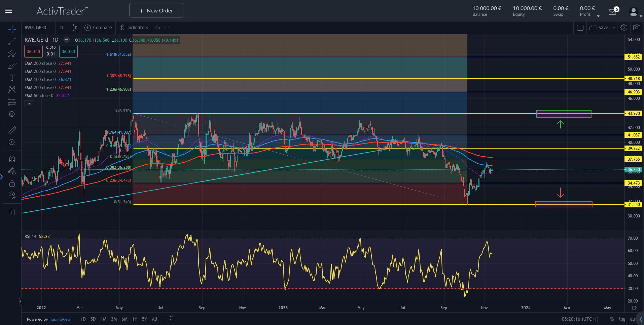Image resolution: width=644 pixels, height=325 pixels.
Task: Click the New Order button
Action: click(156, 10)
